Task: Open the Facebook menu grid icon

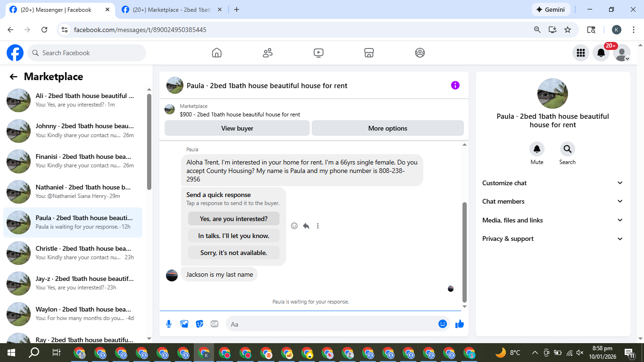Action: [581, 53]
